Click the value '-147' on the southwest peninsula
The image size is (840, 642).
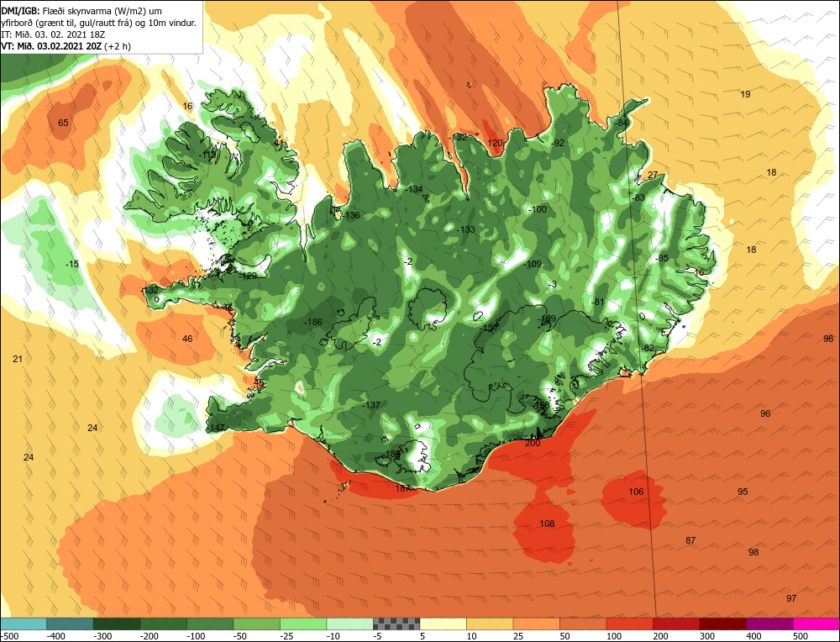pyautogui.click(x=216, y=429)
